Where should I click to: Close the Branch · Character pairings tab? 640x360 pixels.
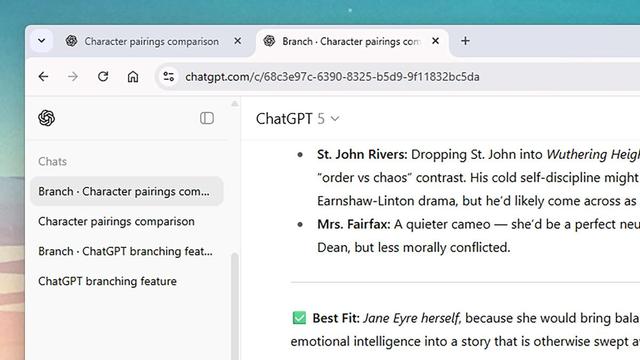pyautogui.click(x=436, y=41)
